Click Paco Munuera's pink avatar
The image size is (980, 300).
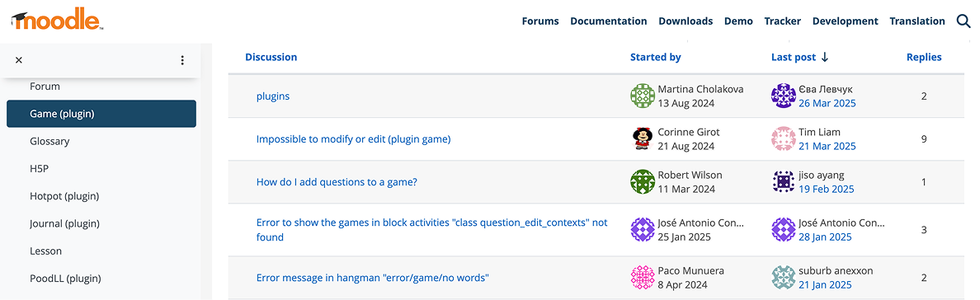(643, 278)
